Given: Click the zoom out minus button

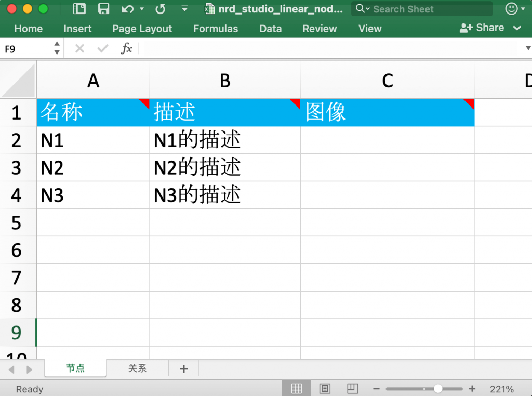Looking at the screenshot, I should click(x=376, y=389).
